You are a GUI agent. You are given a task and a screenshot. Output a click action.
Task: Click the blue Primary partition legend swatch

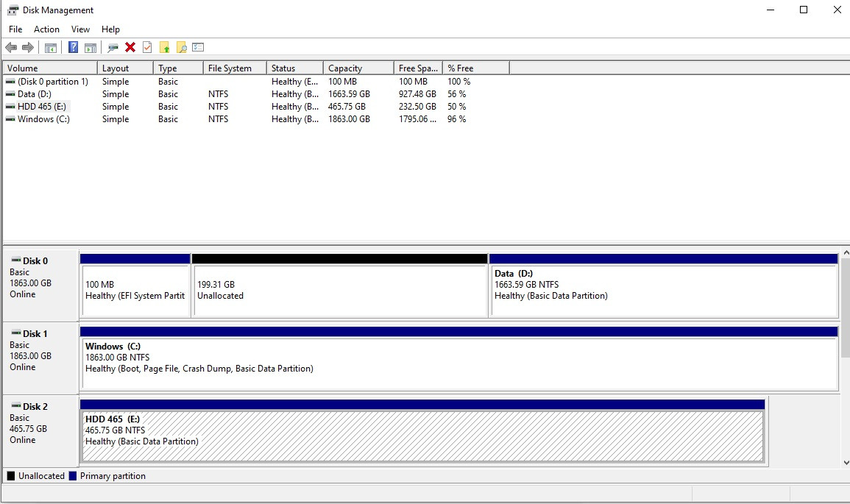point(73,476)
